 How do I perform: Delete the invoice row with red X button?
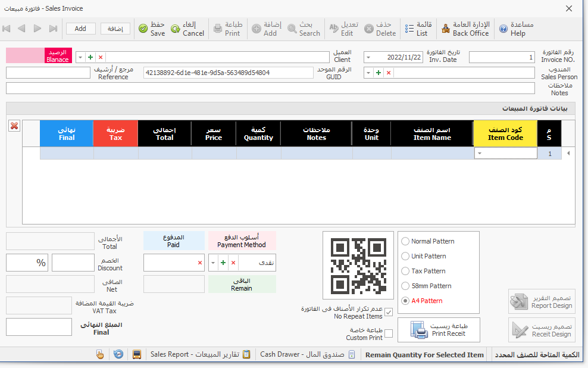pyautogui.click(x=14, y=126)
